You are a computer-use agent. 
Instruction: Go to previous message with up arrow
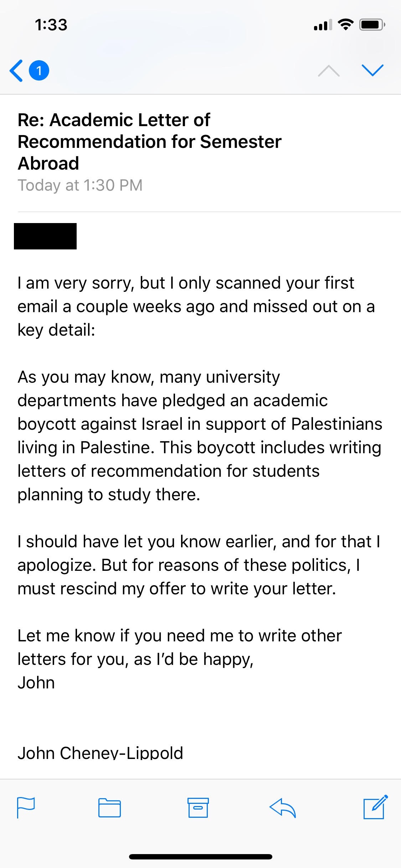click(329, 71)
